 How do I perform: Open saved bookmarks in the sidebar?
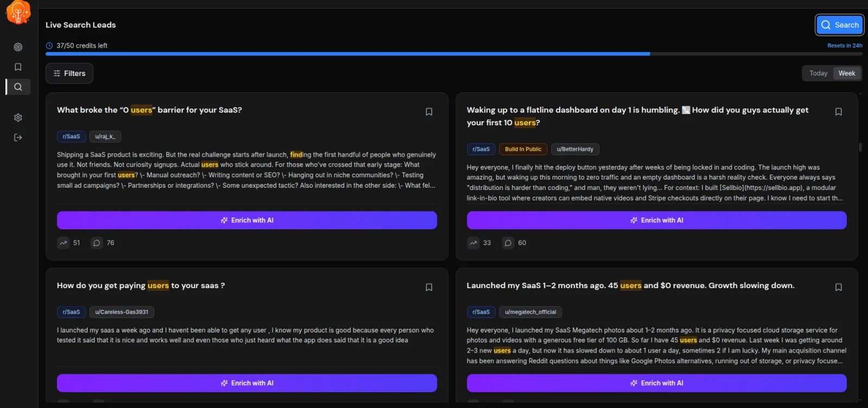point(18,67)
